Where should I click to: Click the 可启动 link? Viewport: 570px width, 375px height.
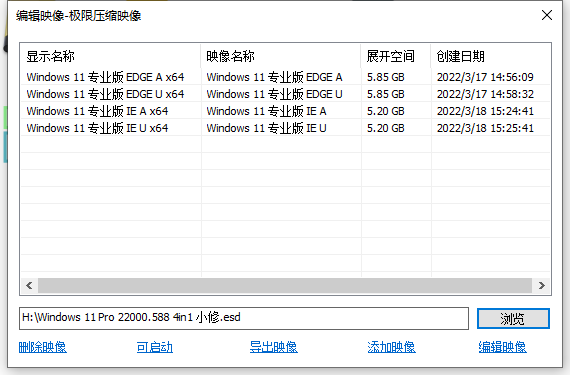click(155, 347)
